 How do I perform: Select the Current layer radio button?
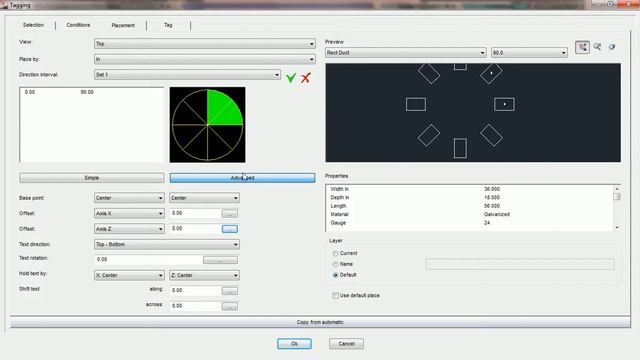(x=336, y=253)
